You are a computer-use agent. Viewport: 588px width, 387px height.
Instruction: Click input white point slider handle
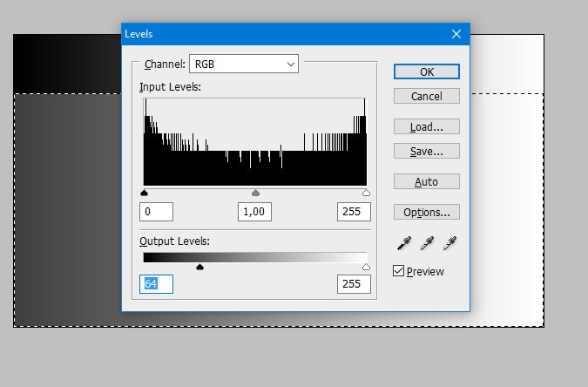[x=366, y=193]
